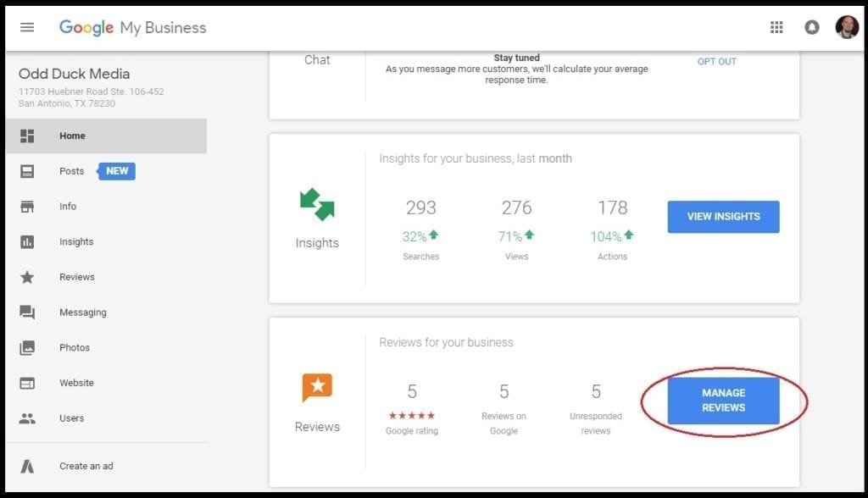Click the orange Reviews star card icon
Image resolution: width=868 pixels, height=498 pixels.
317,387
